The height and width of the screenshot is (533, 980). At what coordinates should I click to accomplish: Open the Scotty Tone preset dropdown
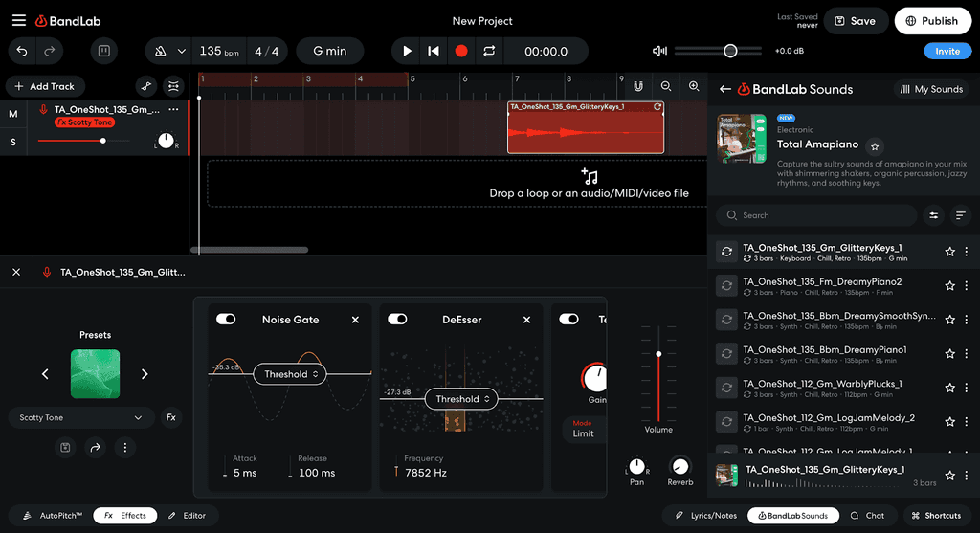pyautogui.click(x=81, y=417)
